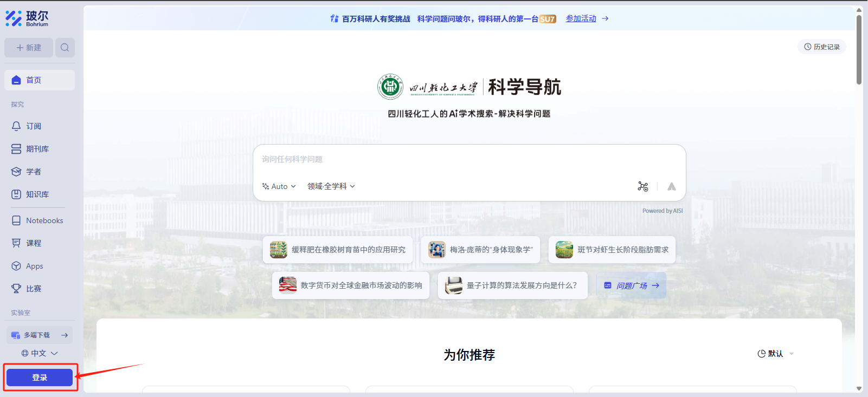Screen dimensions: 868x397
Task: Select 首页 in the sidebar menu
Action: click(39, 80)
